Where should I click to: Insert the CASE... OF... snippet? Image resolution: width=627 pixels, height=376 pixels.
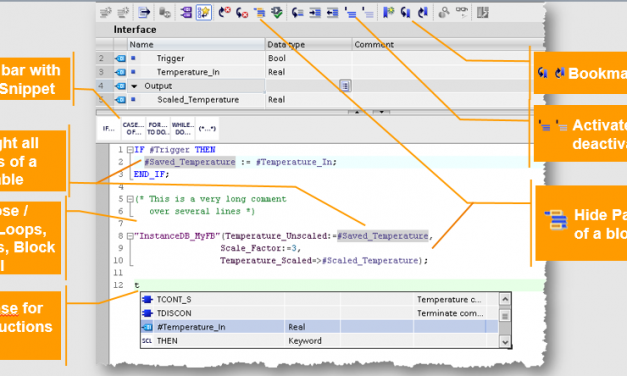point(133,128)
